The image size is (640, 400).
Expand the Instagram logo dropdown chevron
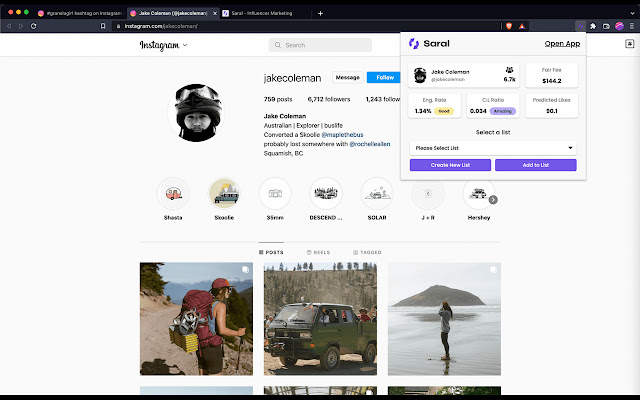tap(185, 45)
